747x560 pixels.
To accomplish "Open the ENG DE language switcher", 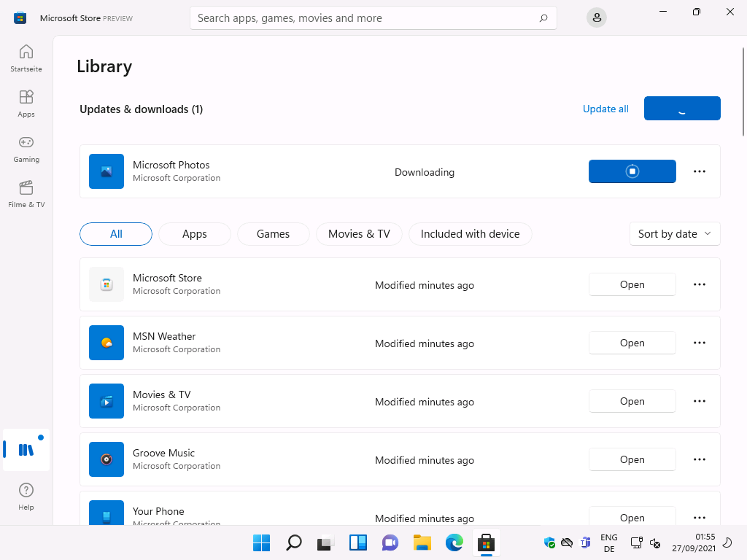I will (x=609, y=542).
